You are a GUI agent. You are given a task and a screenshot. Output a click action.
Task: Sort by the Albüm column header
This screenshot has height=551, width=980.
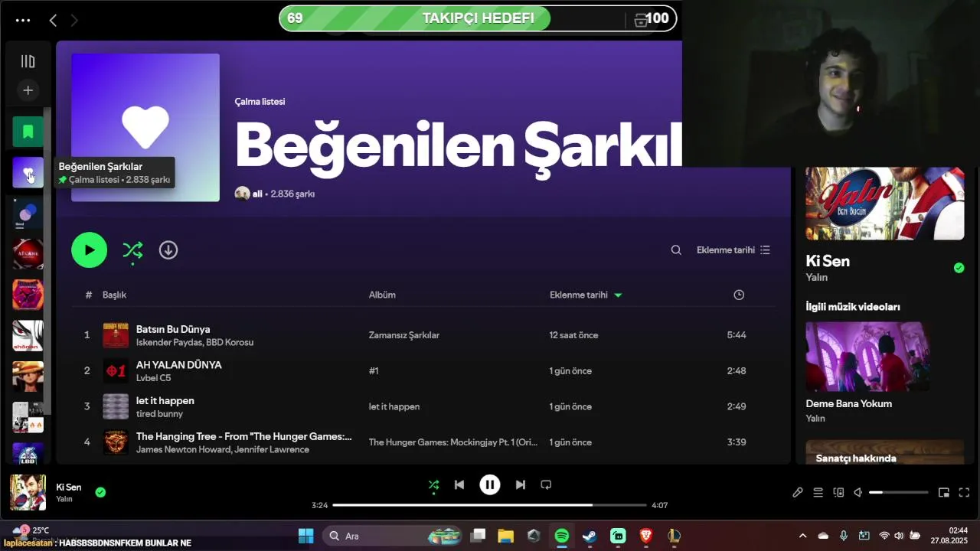coord(382,295)
